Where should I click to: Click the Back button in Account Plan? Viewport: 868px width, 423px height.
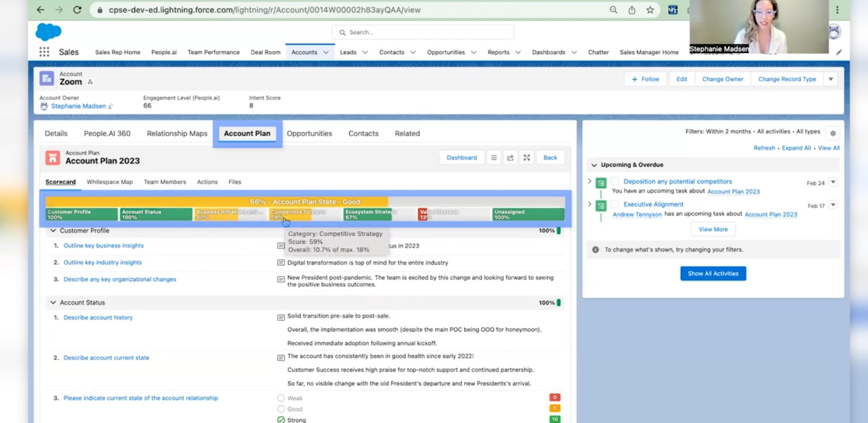coord(550,158)
